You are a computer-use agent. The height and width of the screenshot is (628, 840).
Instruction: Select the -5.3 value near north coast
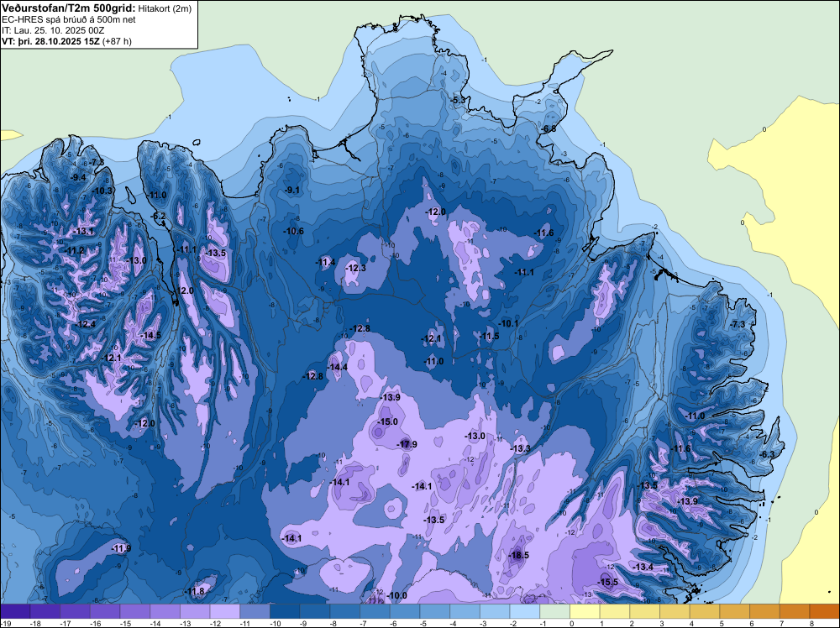click(458, 100)
